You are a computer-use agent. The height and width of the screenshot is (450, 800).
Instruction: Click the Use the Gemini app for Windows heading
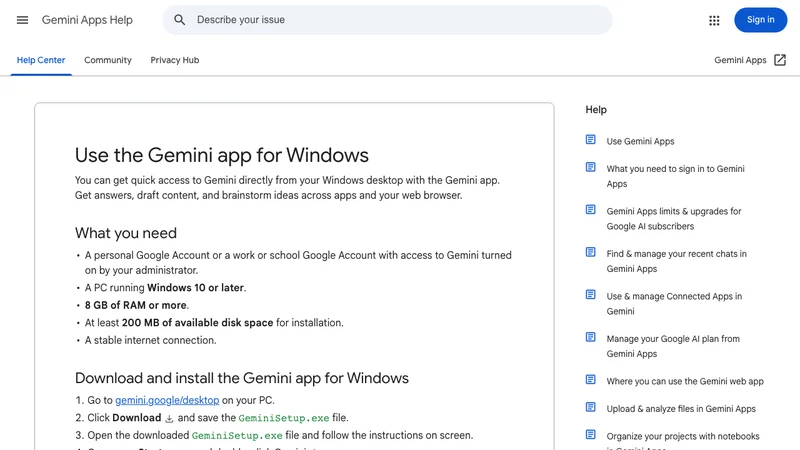pyautogui.click(x=221, y=155)
